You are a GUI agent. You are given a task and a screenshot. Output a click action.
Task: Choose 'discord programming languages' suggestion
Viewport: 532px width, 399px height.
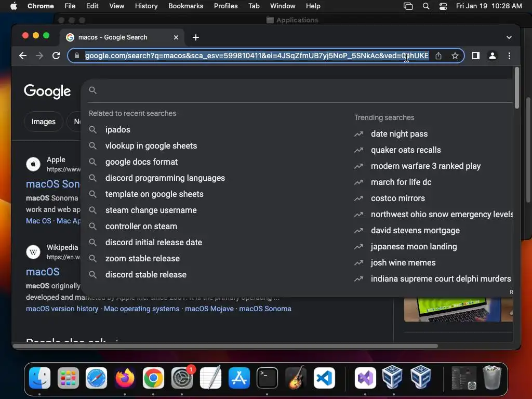[x=165, y=178]
